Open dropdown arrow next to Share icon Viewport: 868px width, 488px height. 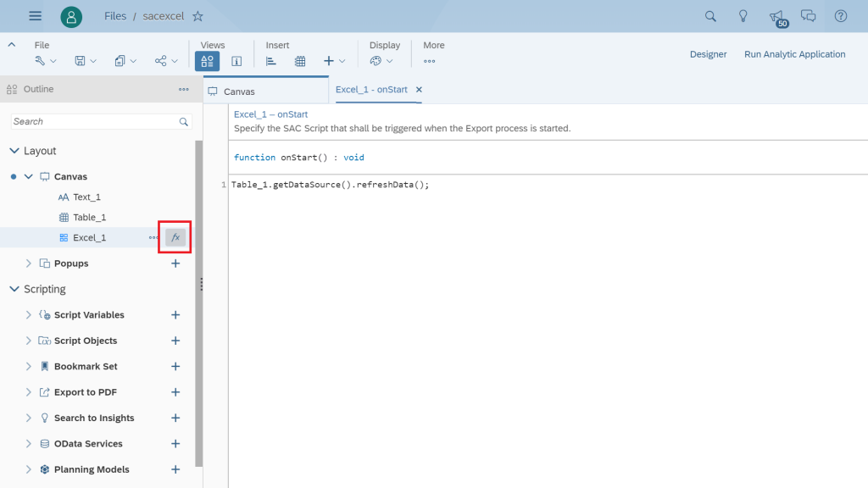(175, 61)
